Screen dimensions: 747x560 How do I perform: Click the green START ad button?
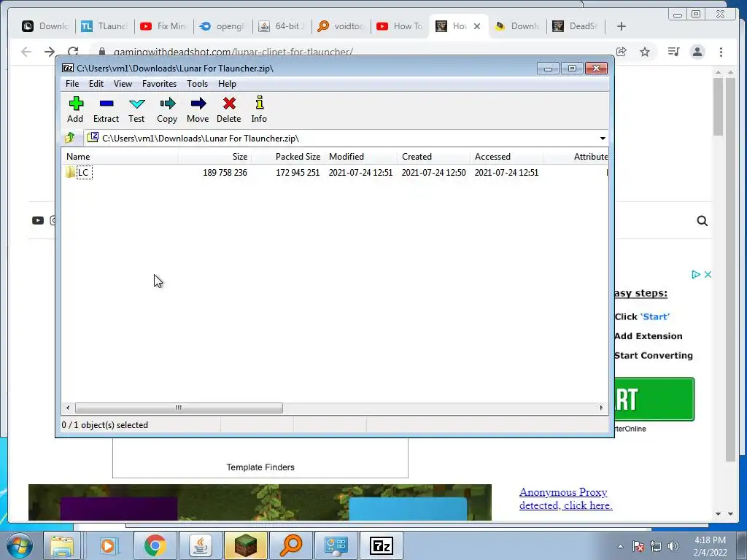(x=654, y=399)
